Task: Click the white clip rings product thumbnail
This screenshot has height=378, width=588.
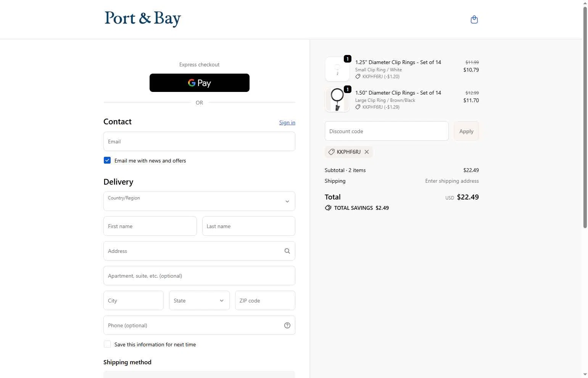Action: (x=337, y=69)
